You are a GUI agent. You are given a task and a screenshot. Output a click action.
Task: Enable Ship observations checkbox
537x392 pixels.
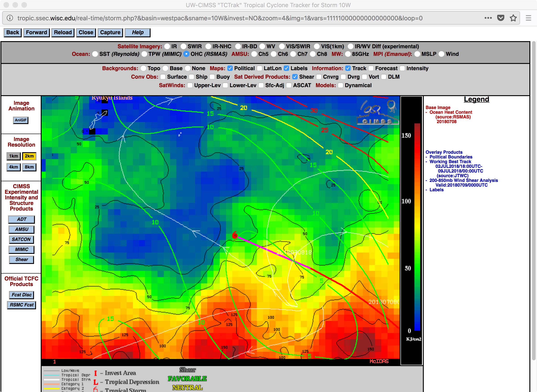[192, 77]
